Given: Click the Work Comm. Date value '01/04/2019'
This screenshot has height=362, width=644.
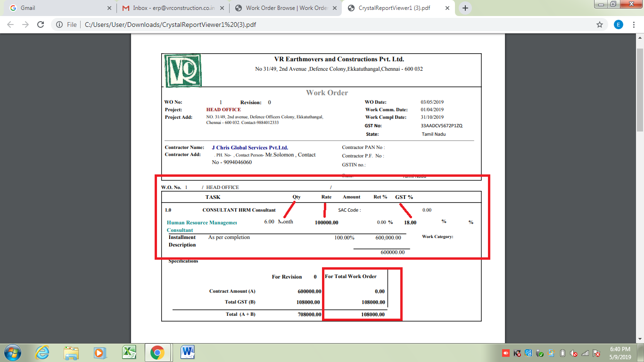Looking at the screenshot, I should coord(432,110).
